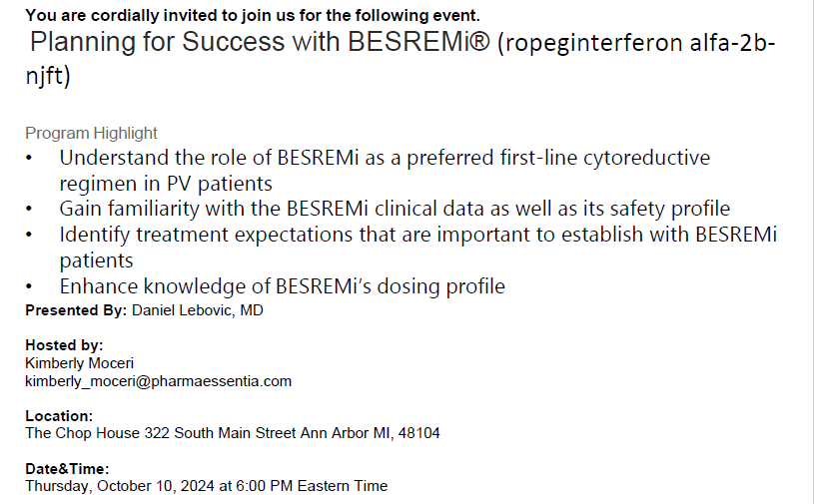This screenshot has height=504, width=814.
Task: Click the bullet about preferred first-line cytoreductive regimen
Action: point(385,159)
